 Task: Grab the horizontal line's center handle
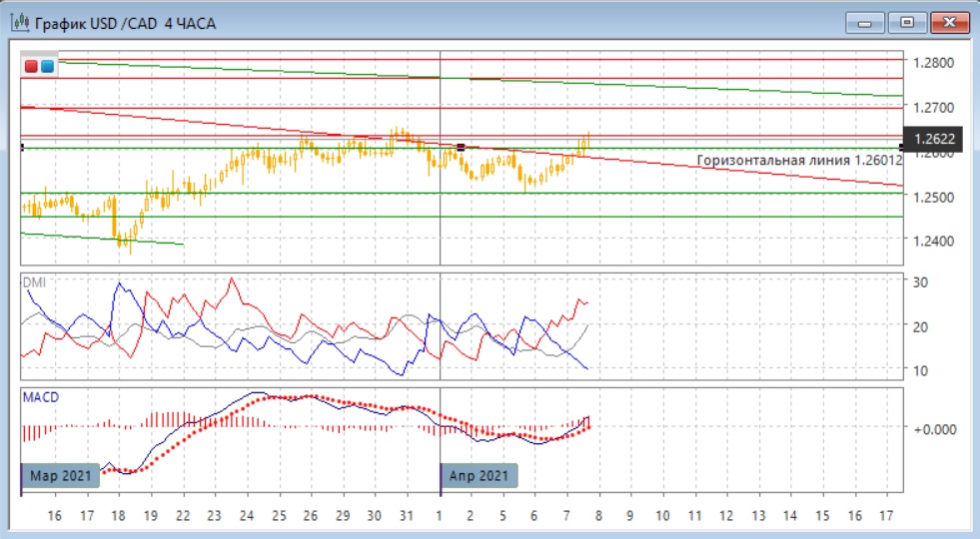pos(461,148)
